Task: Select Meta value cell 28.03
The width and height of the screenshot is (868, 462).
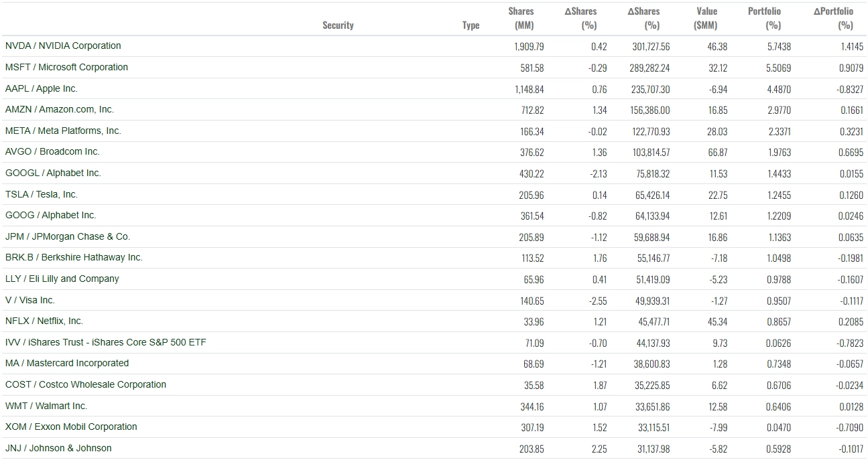Action: [x=717, y=132]
